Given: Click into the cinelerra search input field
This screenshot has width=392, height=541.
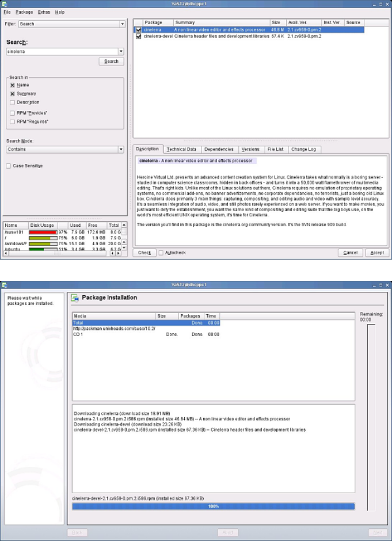Looking at the screenshot, I should [62, 51].
